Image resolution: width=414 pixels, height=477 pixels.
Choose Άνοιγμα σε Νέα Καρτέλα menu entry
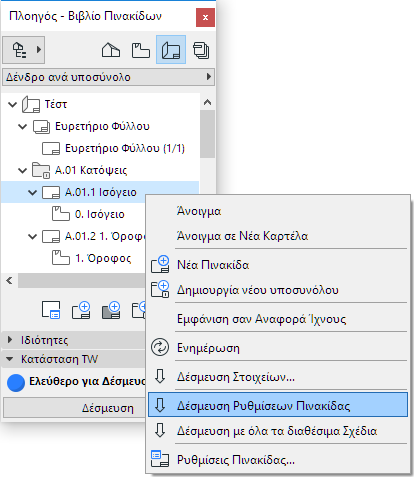(x=242, y=236)
